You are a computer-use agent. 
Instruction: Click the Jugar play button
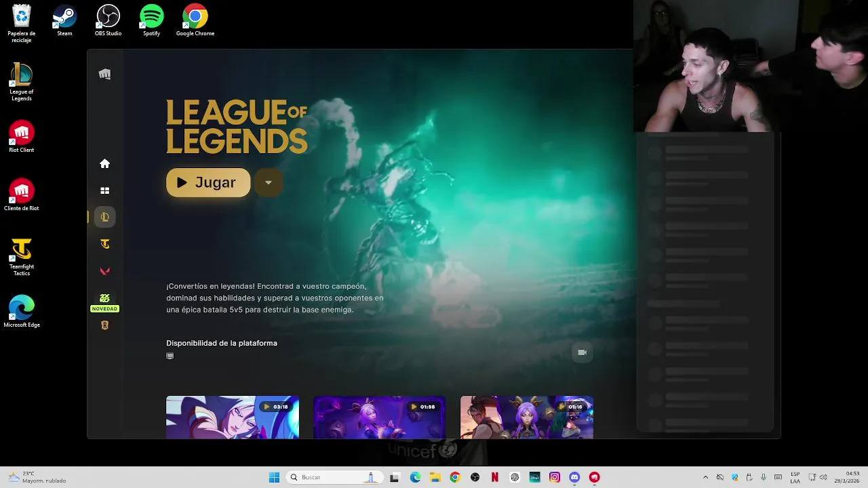[208, 182]
